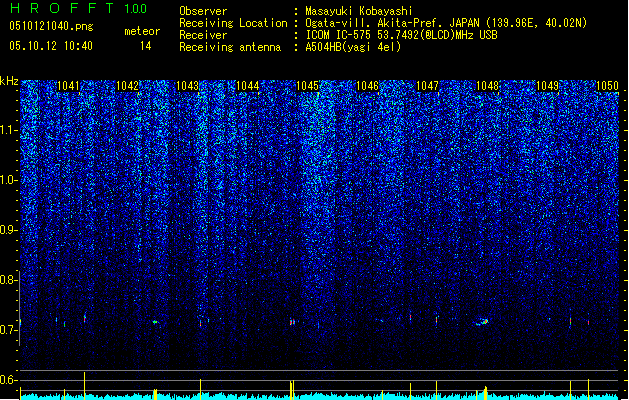Click the 1041 time marker
Image resolution: width=629 pixels, height=400 pixels.
68,86
